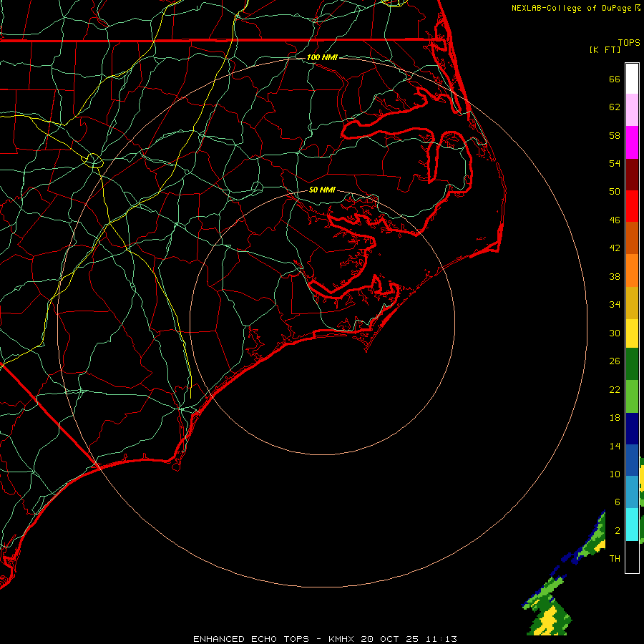
Task: Click the ENHANCED ECHO TOPS caption
Action: [251, 639]
